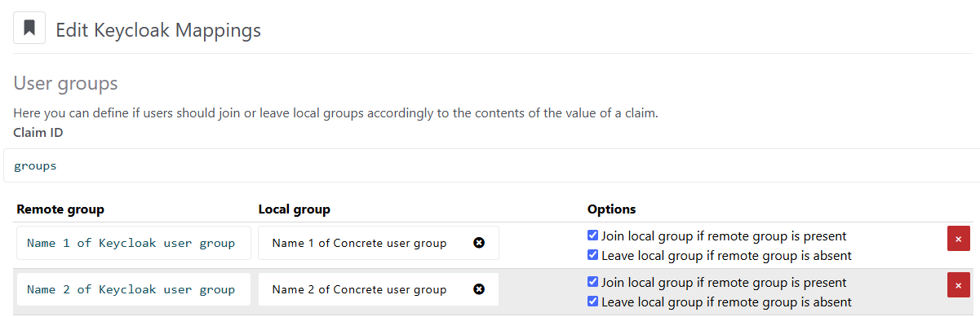This screenshot has width=980, height=317.
Task: Toggle 'Leave local group' for Name 1 row
Action: pos(592,255)
